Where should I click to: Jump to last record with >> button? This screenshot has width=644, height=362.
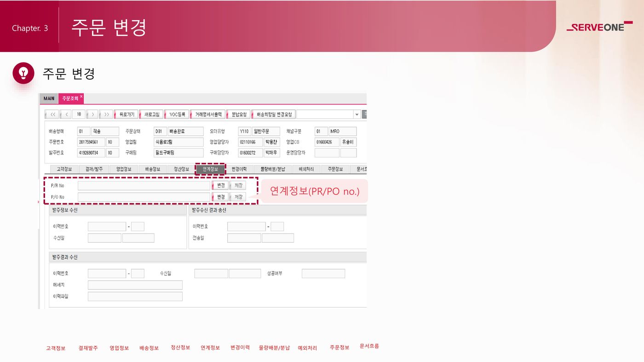point(106,114)
